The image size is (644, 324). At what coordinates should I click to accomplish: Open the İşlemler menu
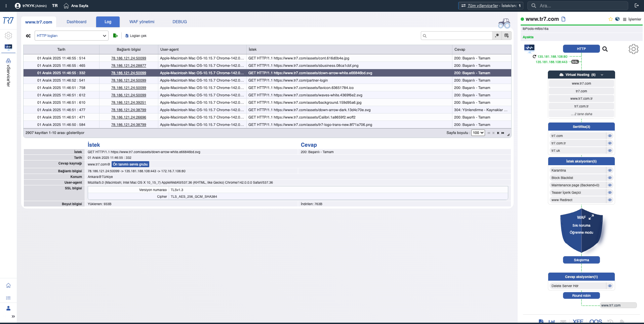point(632,19)
